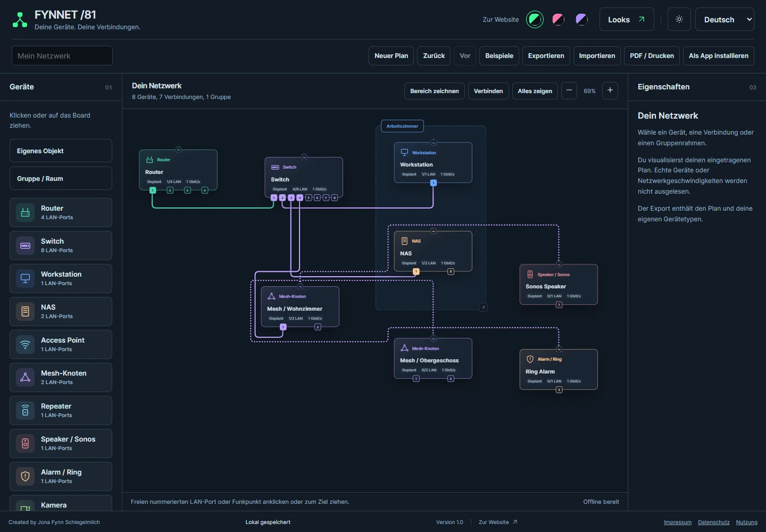766x532 pixels.
Task: Open the Beispiele examples
Action: [x=499, y=56]
